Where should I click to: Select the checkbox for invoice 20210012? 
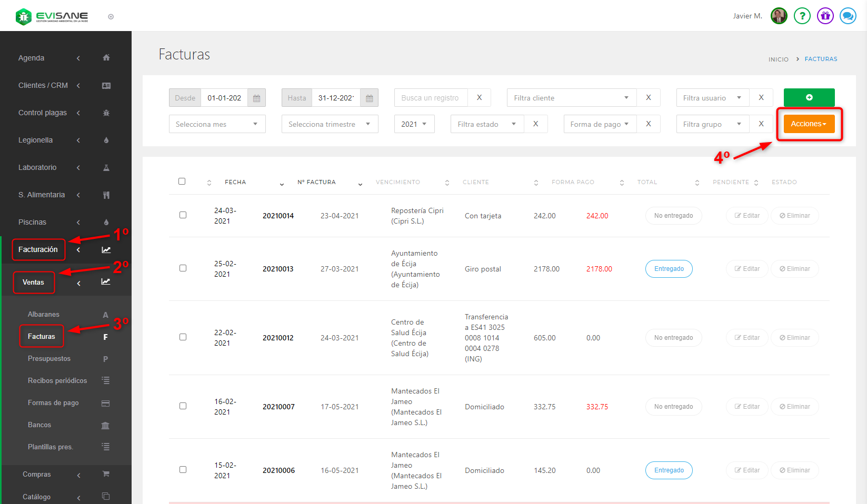pyautogui.click(x=183, y=337)
